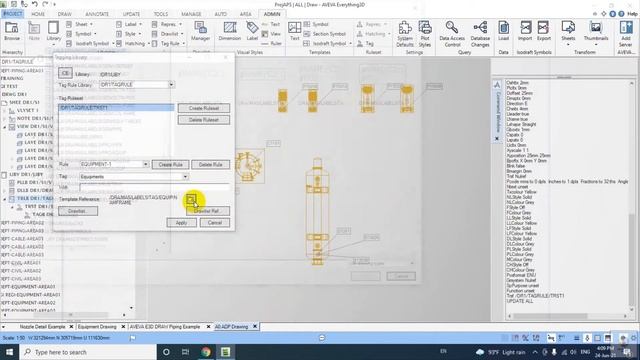This screenshot has width=640, height=360.
Task: Open Data Access Control query
Action: [x=452, y=34]
